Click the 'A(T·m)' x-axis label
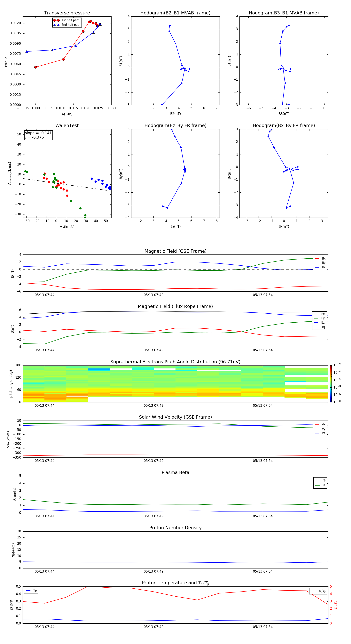 coord(67,114)
